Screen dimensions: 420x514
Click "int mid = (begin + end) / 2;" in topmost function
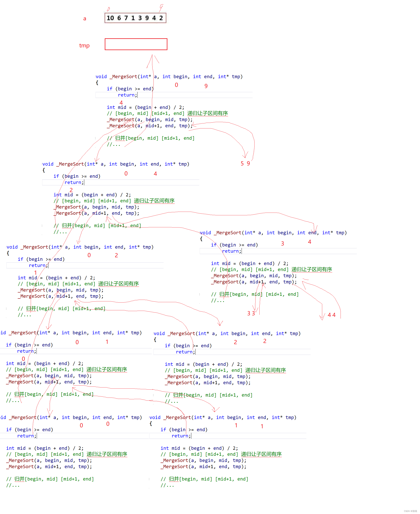[x=145, y=107]
